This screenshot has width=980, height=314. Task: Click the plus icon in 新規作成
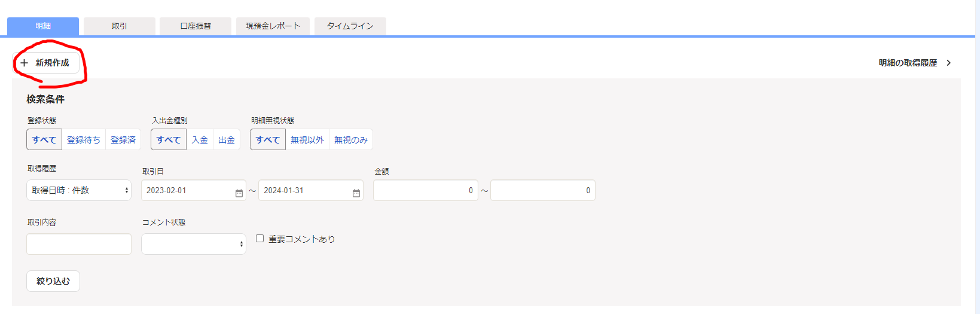tap(25, 63)
